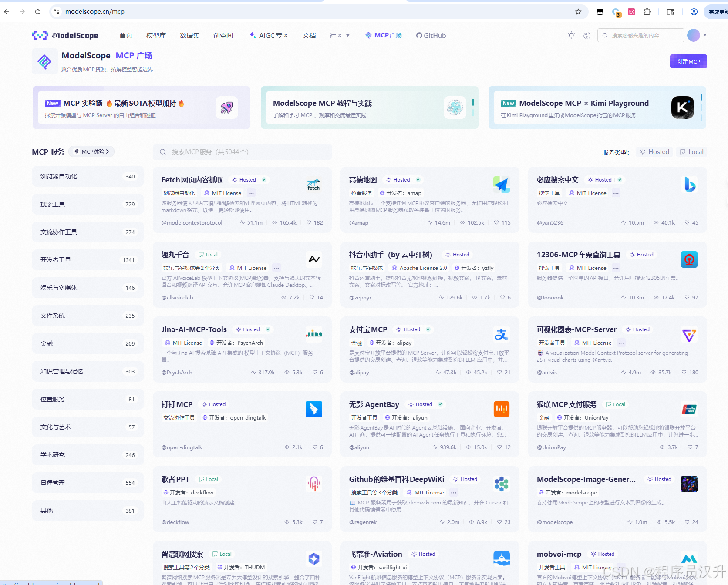
Task: Bookmark this page with the star icon
Action: pos(578,12)
